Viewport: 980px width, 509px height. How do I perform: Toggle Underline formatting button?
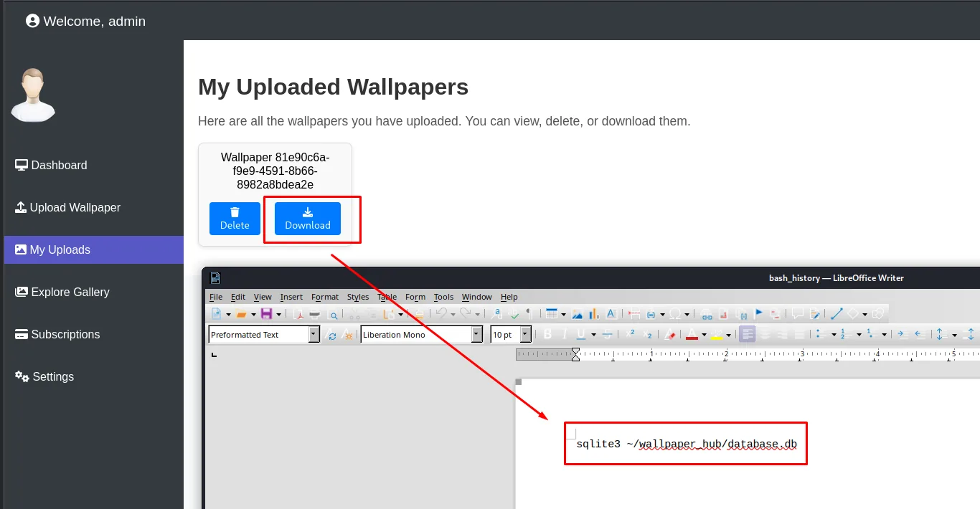coord(581,335)
